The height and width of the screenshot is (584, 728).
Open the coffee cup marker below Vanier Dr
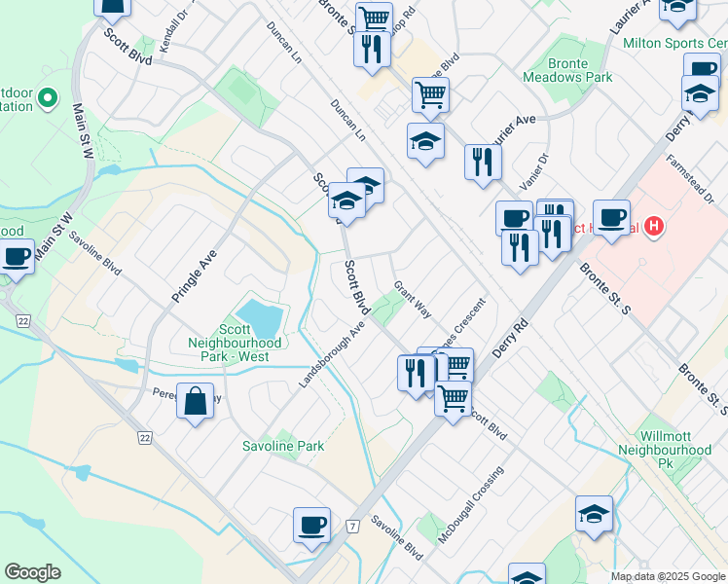[x=514, y=218]
